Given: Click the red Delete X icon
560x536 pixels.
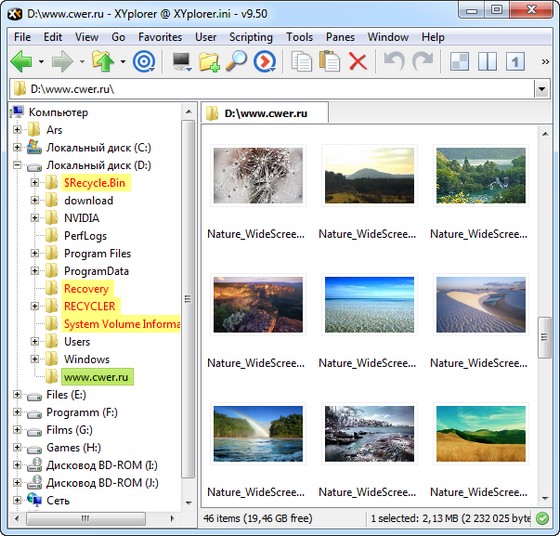Looking at the screenshot, I should click(358, 62).
